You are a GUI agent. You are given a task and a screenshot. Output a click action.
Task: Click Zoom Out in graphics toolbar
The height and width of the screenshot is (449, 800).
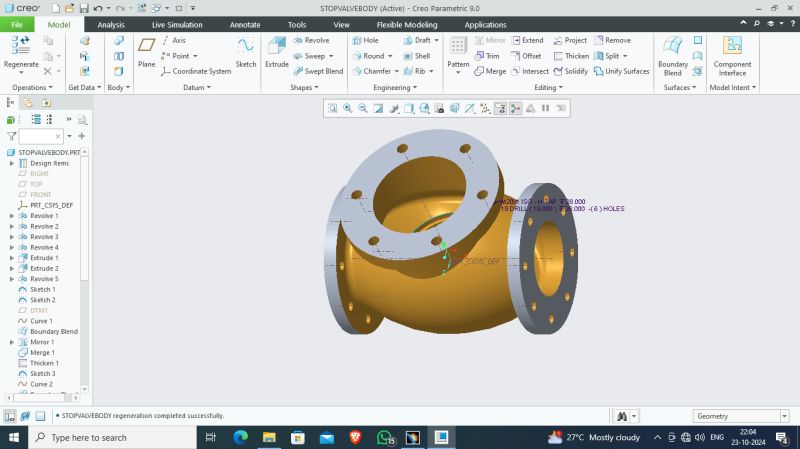pyautogui.click(x=363, y=108)
